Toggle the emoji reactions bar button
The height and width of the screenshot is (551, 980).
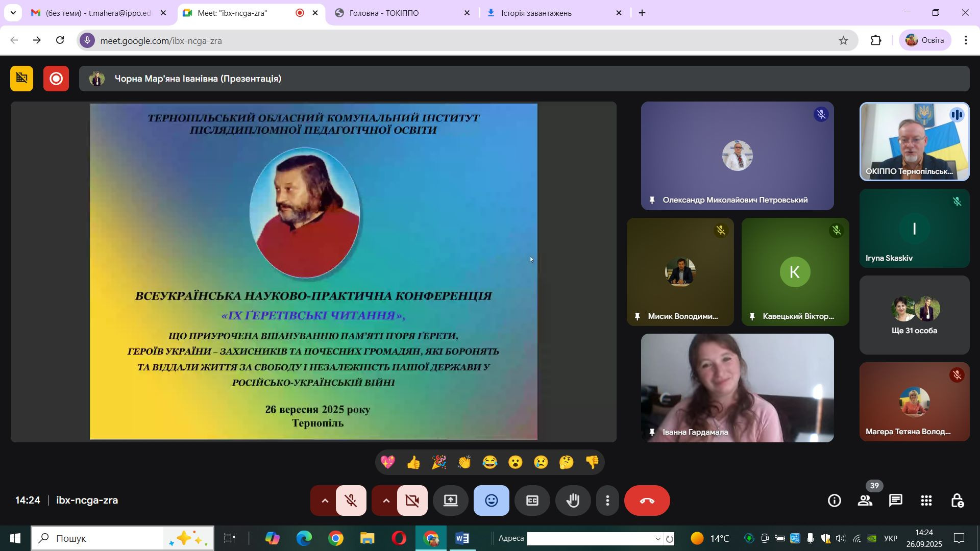click(492, 501)
